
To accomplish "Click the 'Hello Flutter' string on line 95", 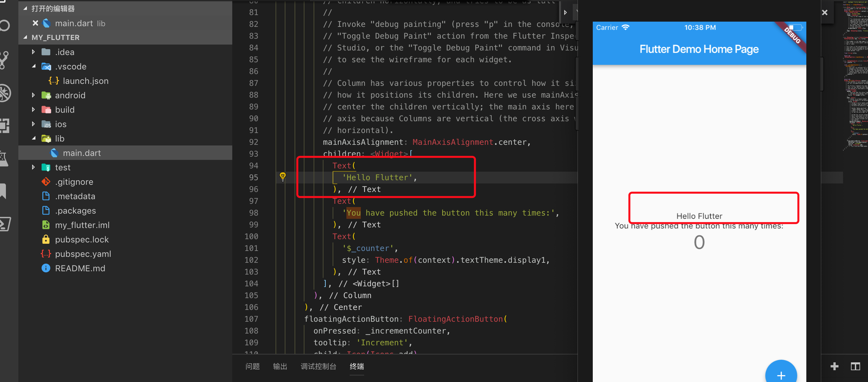I will point(377,177).
